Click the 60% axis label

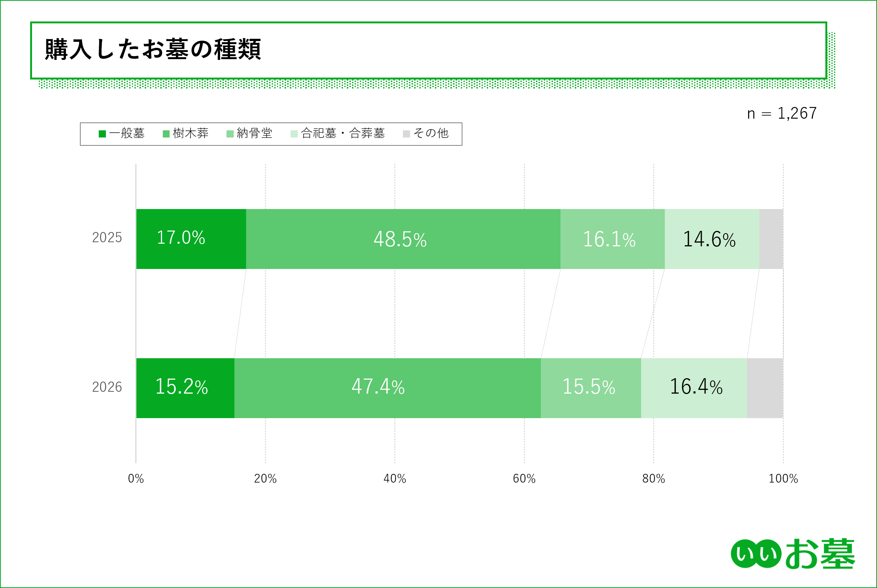[x=524, y=478]
